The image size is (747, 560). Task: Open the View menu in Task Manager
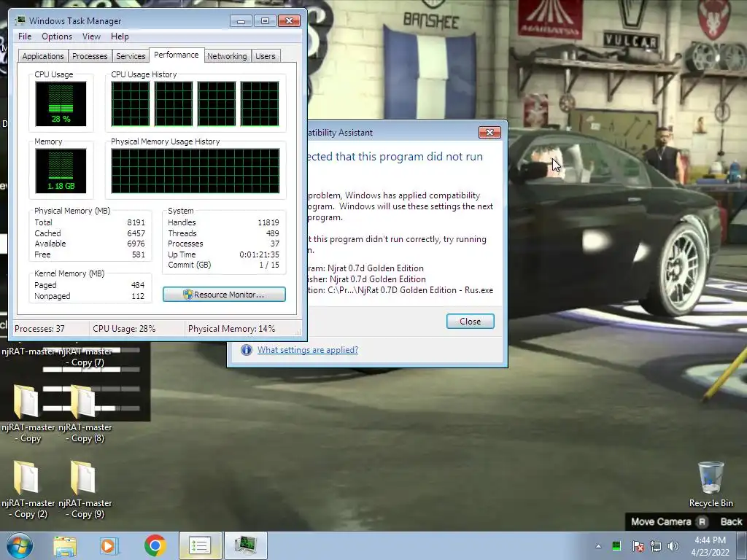coord(91,36)
